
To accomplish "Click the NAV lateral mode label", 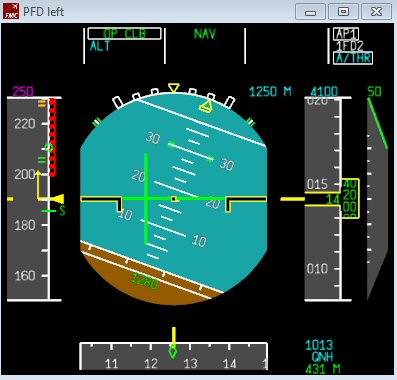I will click(205, 34).
